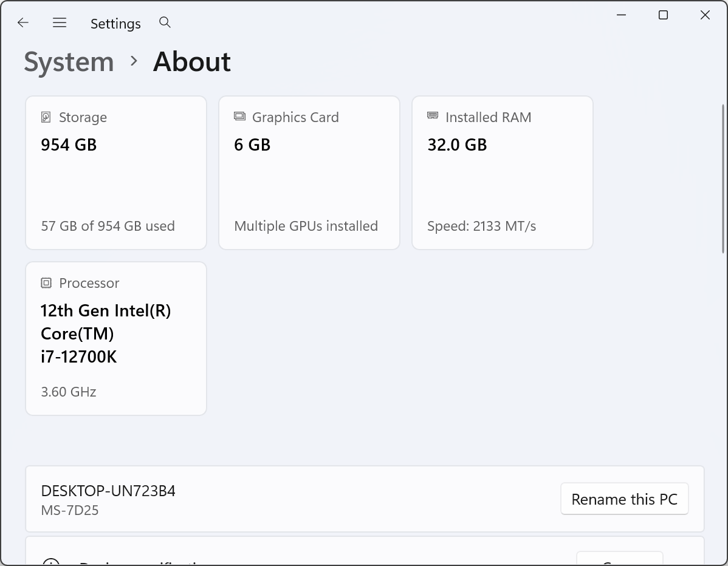Image resolution: width=728 pixels, height=566 pixels.
Task: Select the Multiple GPUs installed text
Action: 306,226
